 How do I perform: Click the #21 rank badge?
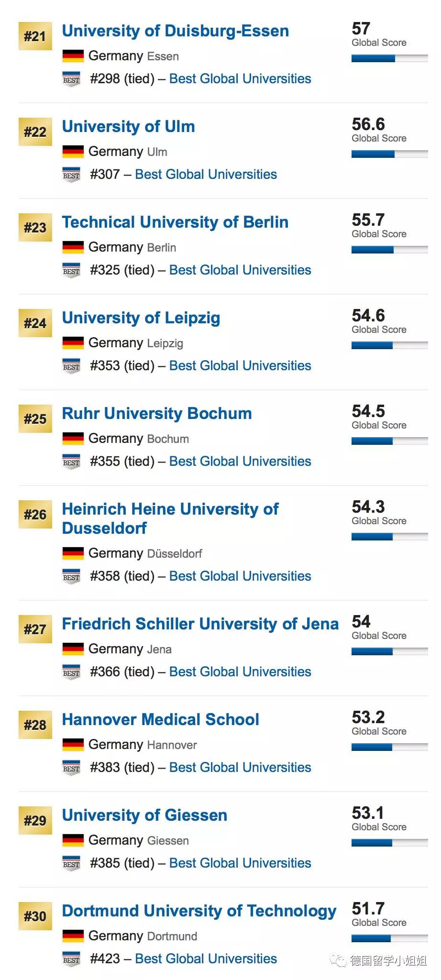pyautogui.click(x=35, y=36)
